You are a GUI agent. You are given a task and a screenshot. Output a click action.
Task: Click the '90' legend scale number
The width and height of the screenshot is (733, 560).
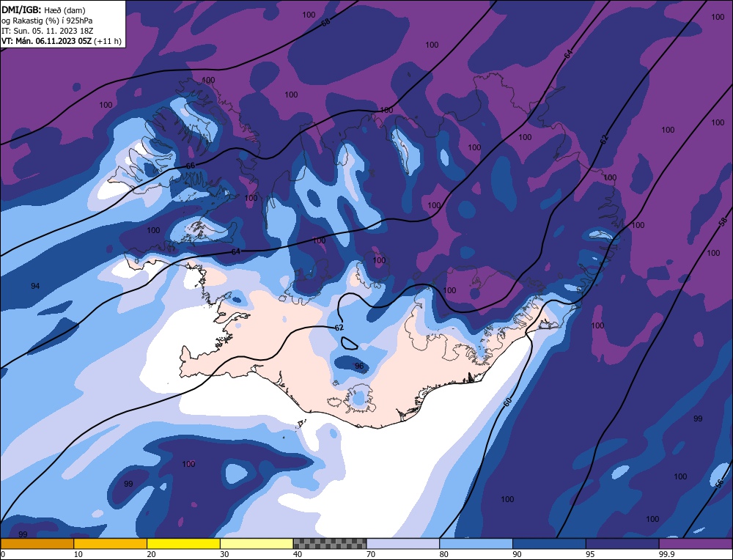[517, 554]
